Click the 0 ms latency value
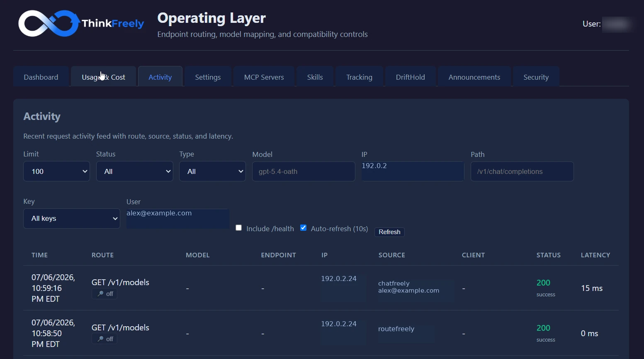The width and height of the screenshot is (644, 359). 589,333
